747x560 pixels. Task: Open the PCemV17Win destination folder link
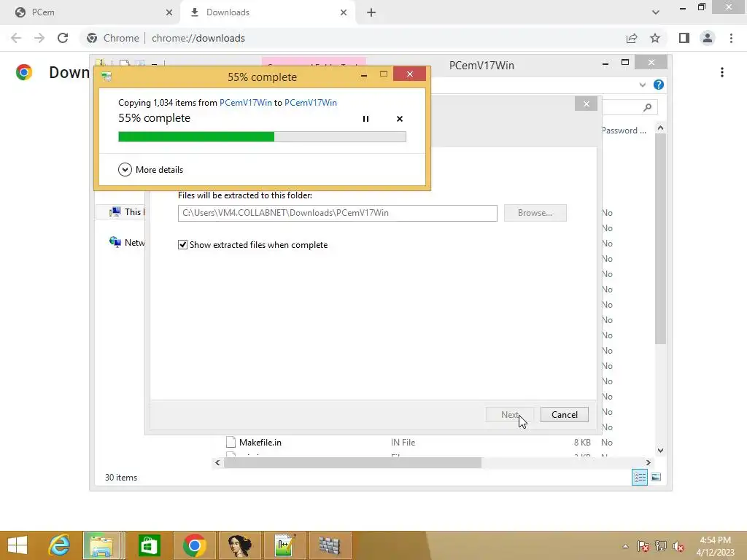310,102
